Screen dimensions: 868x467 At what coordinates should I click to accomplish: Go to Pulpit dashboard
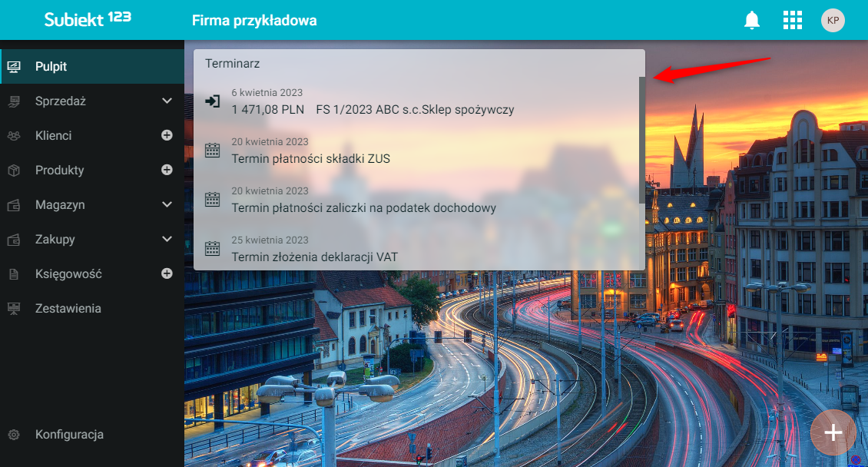pos(92,66)
